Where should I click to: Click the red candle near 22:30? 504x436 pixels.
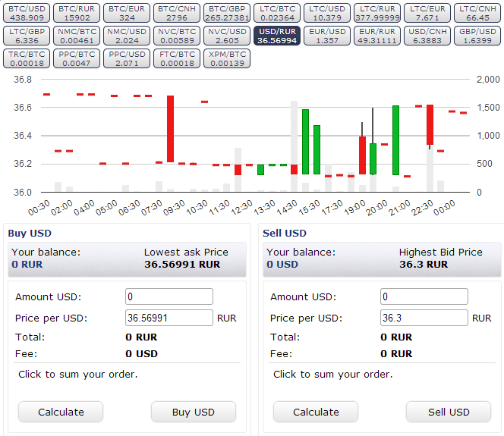(430, 124)
